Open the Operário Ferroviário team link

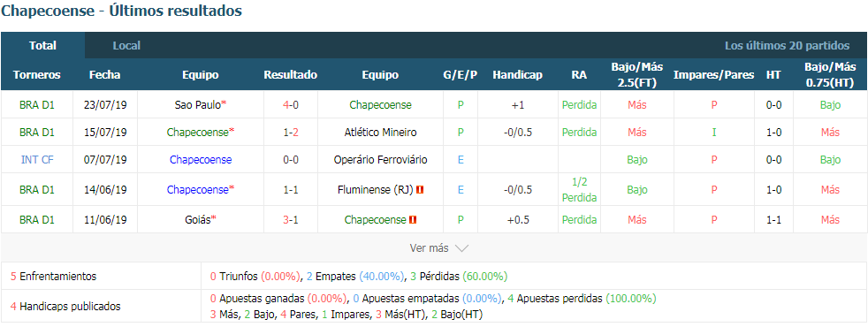point(380,160)
